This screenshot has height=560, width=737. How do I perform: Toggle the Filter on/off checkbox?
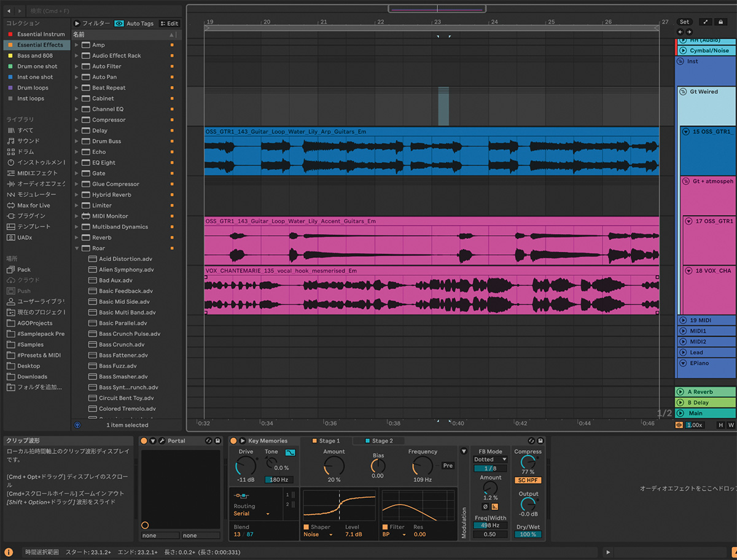point(385,527)
